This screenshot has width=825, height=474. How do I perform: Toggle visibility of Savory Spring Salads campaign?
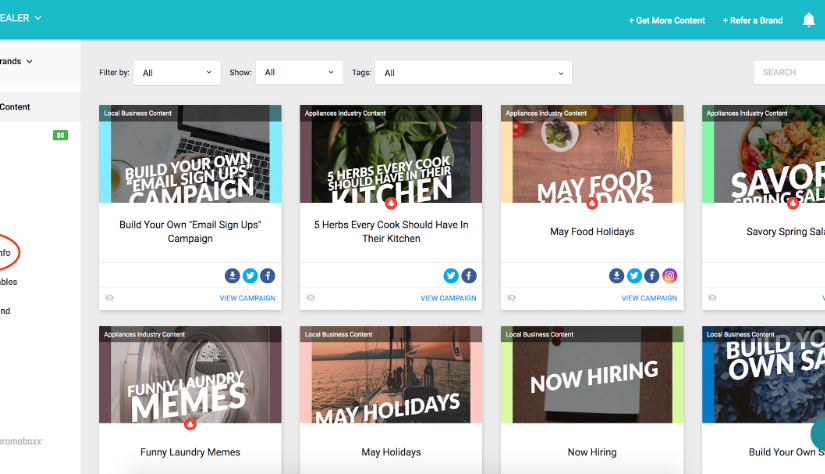(712, 298)
